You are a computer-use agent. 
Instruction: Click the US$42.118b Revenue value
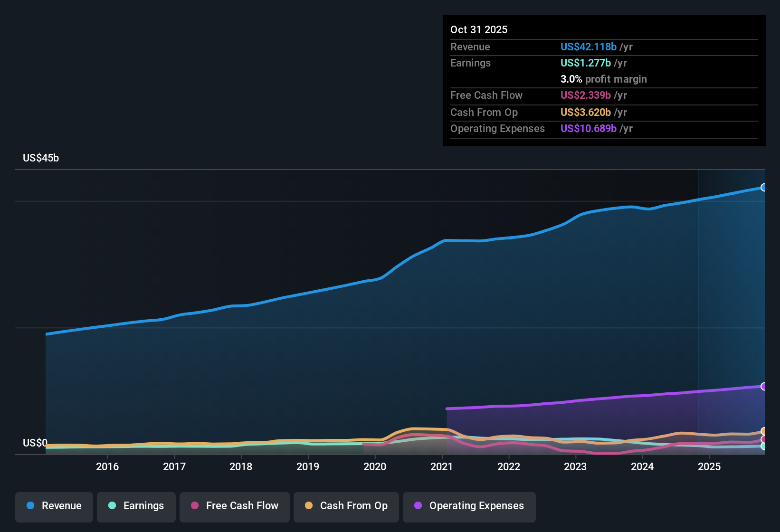588,47
